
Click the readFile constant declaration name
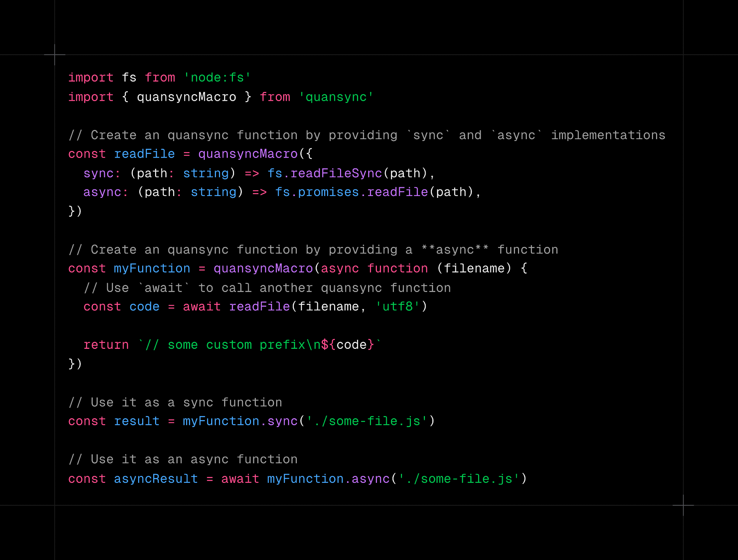click(144, 154)
